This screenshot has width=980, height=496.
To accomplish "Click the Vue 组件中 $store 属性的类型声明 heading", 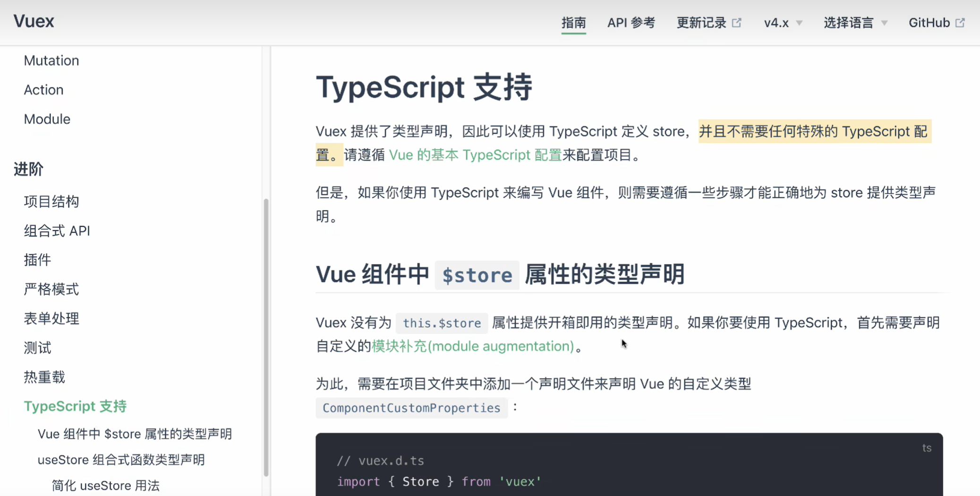I will pyautogui.click(x=500, y=274).
